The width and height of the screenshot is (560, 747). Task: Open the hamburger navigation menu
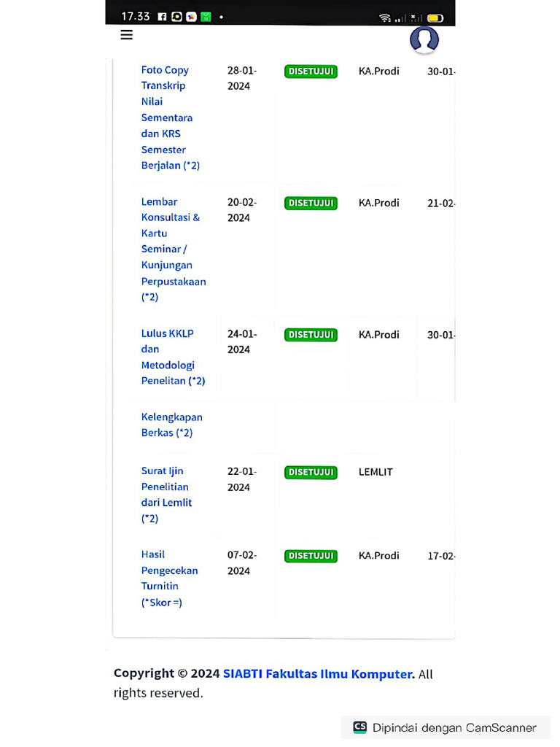[127, 35]
